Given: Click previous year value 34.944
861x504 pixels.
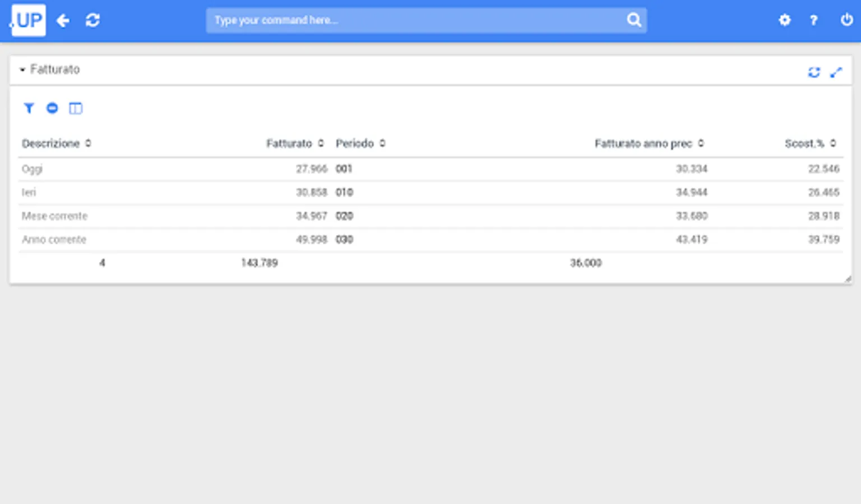Looking at the screenshot, I should click(x=691, y=193).
